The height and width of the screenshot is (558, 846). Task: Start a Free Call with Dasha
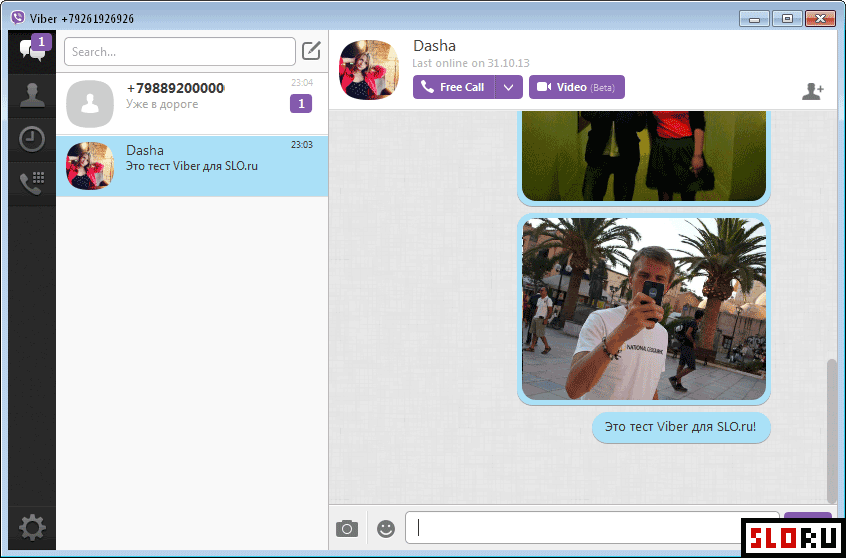453,87
